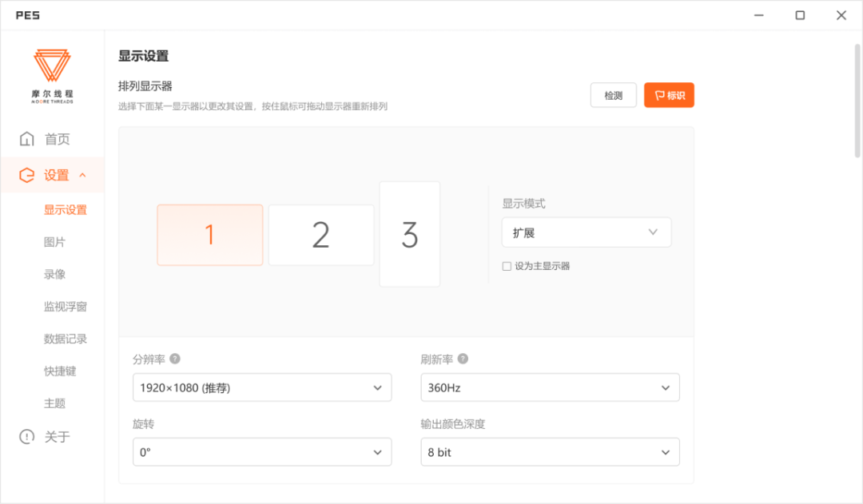
Task: Click the vertical scrollbar on the right
Action: tap(857, 101)
